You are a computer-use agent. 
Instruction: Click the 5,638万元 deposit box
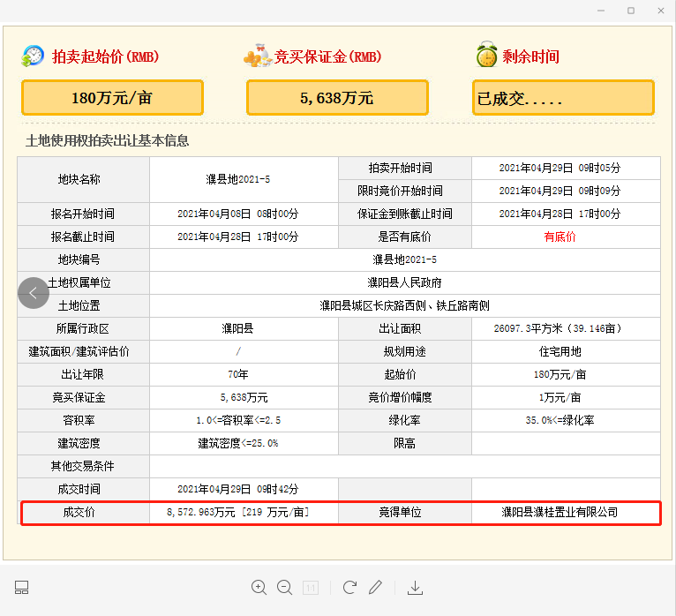pyautogui.click(x=336, y=98)
